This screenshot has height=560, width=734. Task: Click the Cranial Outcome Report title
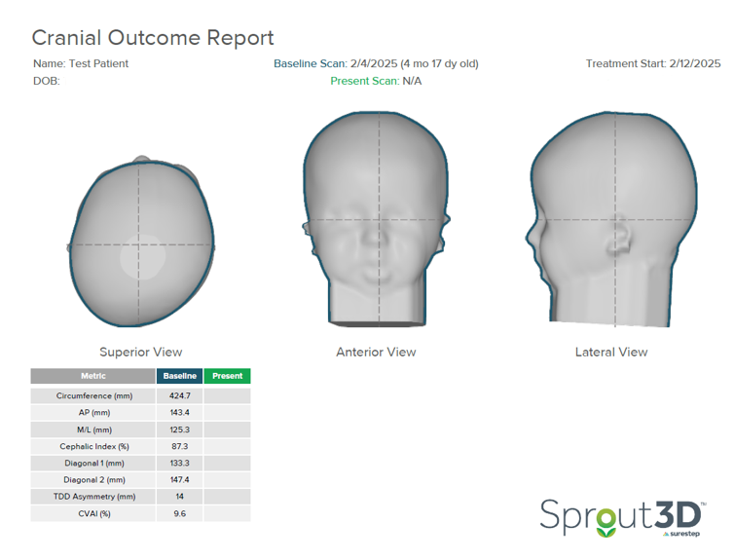(153, 38)
